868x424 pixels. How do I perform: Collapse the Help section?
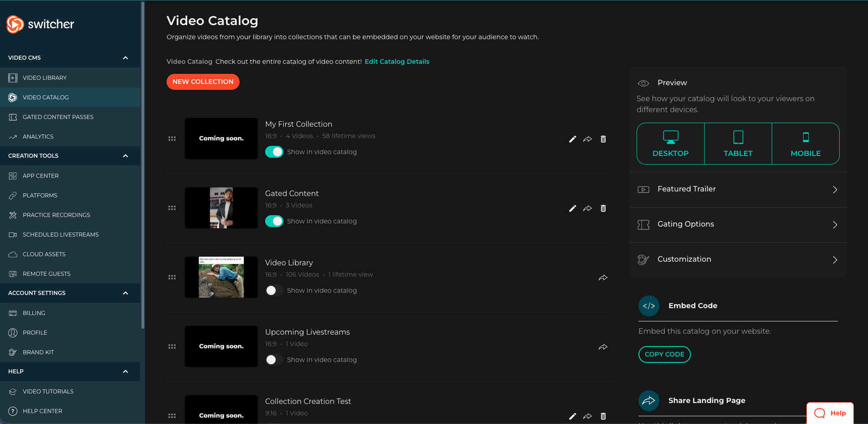coord(125,372)
